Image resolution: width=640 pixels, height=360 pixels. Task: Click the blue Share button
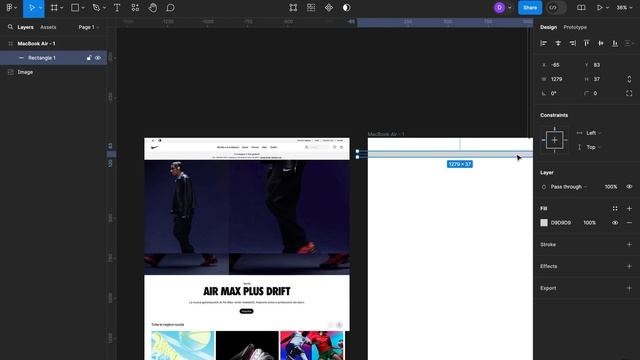pos(530,8)
